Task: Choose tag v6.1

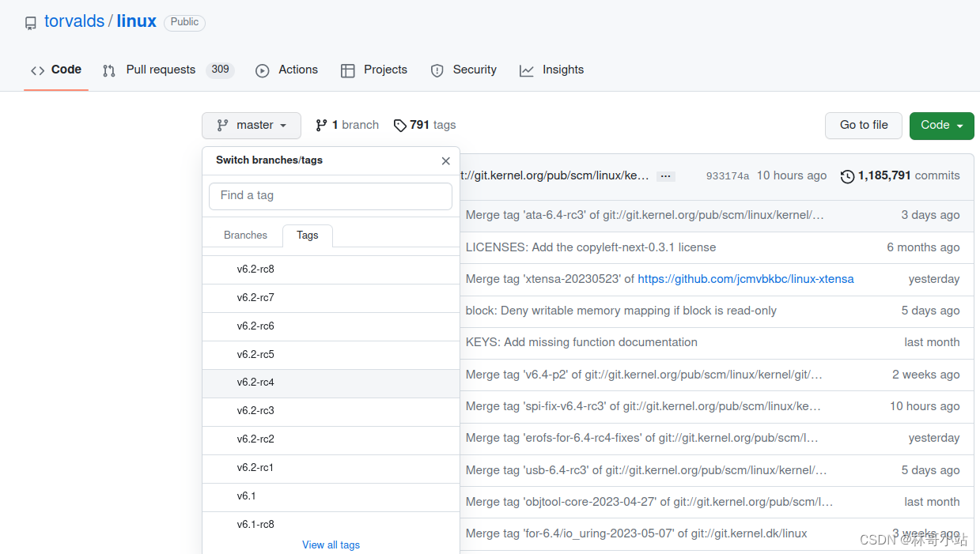Action: (331, 496)
